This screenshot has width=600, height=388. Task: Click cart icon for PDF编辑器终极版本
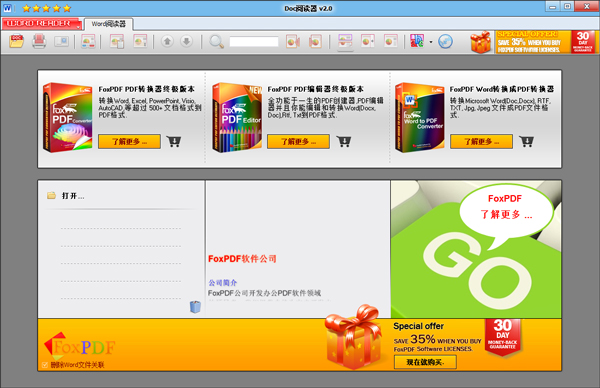point(344,142)
